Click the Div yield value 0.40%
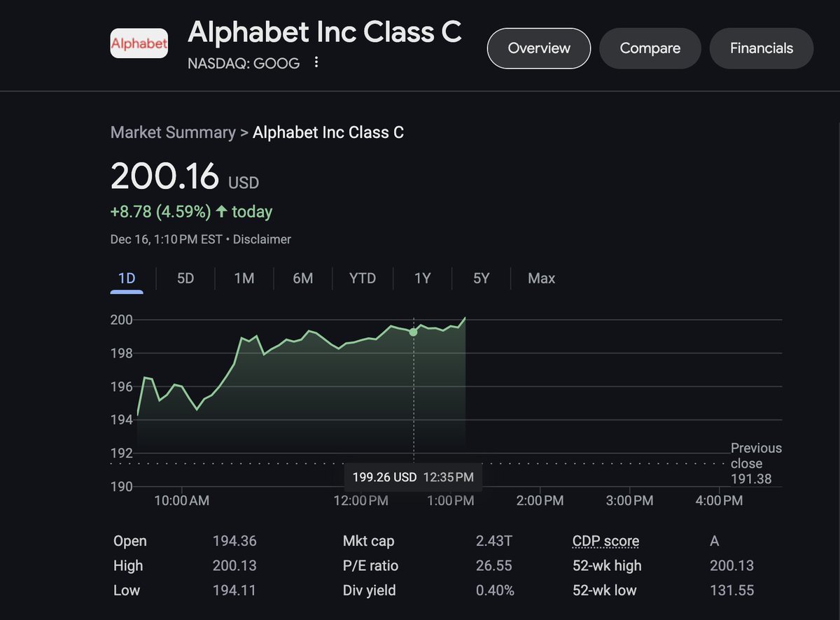The width and height of the screenshot is (840, 620). click(496, 590)
